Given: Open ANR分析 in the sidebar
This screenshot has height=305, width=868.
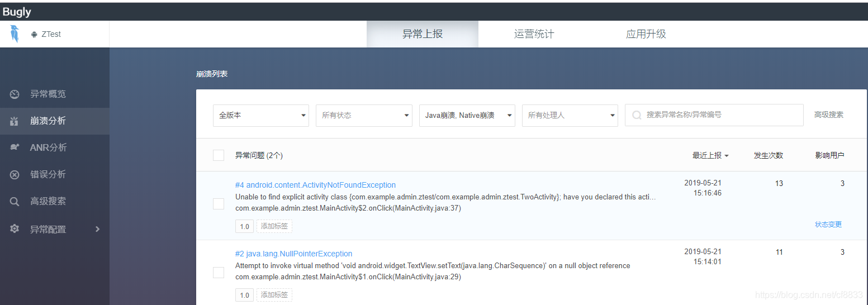Looking at the screenshot, I should (x=55, y=147).
